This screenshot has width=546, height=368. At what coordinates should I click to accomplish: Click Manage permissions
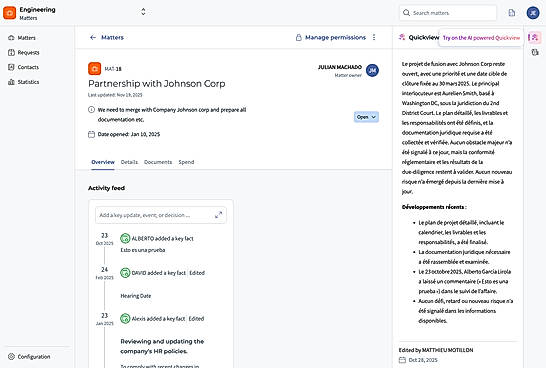tap(331, 37)
